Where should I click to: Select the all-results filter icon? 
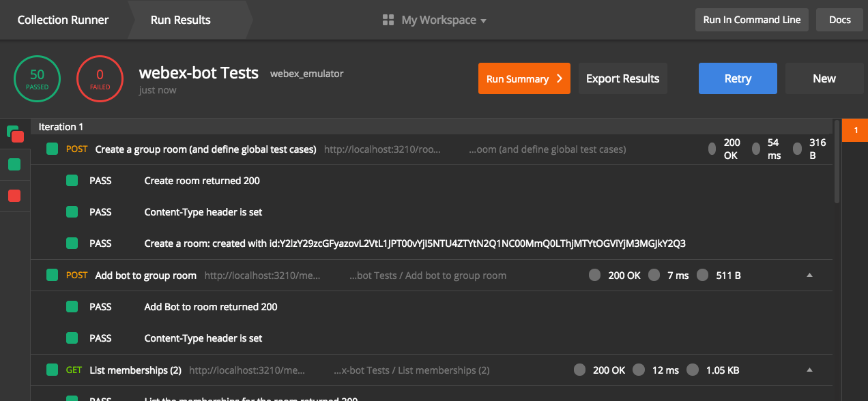[x=15, y=134]
